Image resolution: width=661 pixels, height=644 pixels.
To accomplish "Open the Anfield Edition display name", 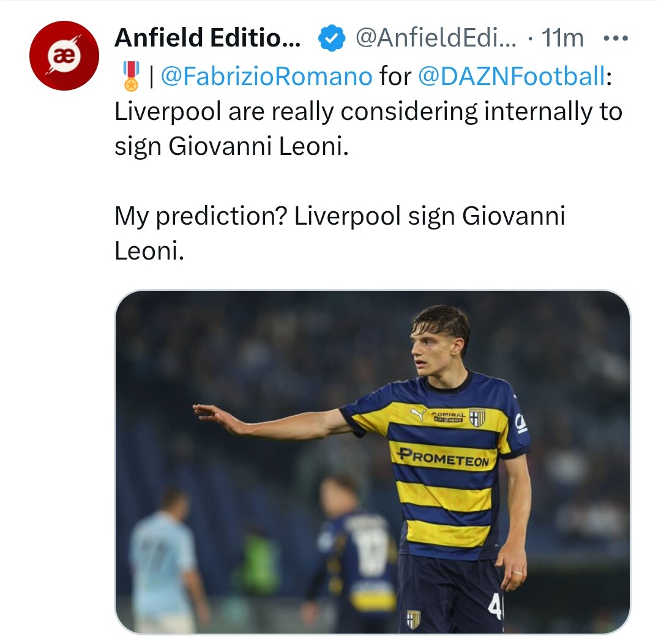I will click(207, 39).
